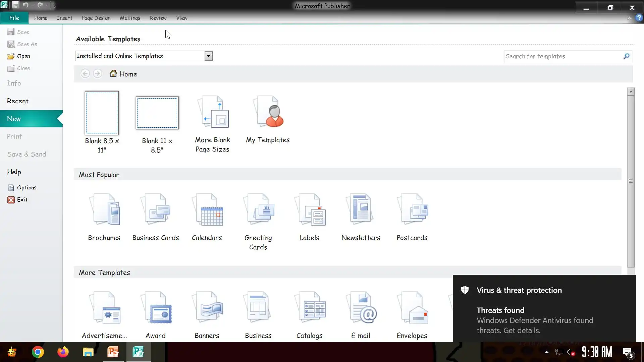Viewport: 644px width, 362px height.
Task: Open the Newsletters template category
Action: pos(361,210)
